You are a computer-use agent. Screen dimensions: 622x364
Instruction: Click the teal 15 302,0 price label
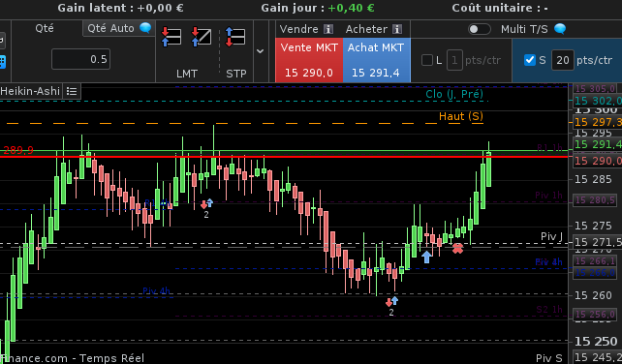coord(598,101)
